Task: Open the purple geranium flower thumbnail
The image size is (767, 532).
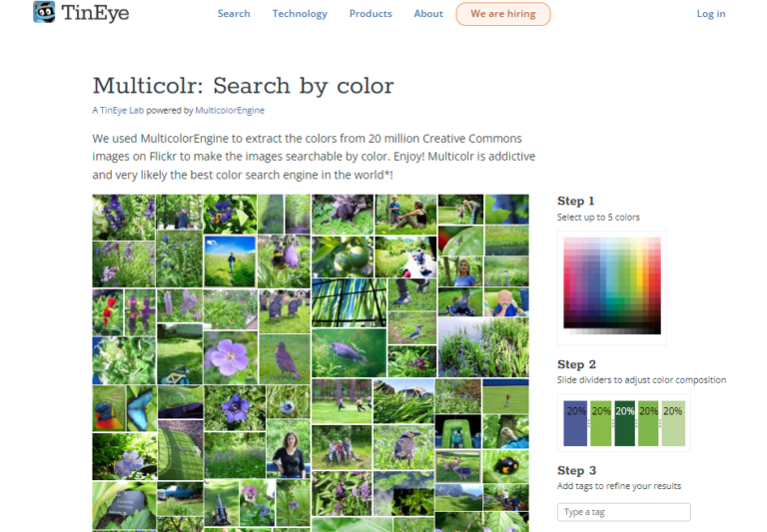Action: [231, 357]
